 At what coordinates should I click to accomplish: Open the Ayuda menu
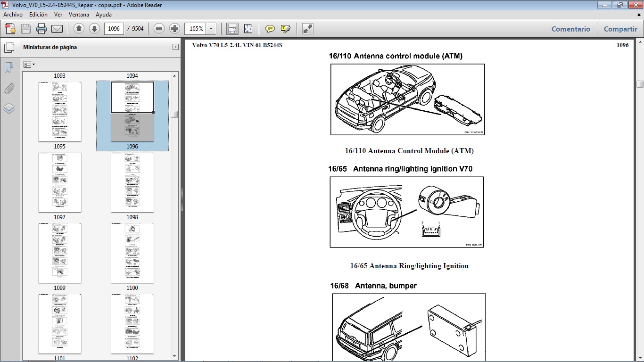pyautogui.click(x=103, y=15)
